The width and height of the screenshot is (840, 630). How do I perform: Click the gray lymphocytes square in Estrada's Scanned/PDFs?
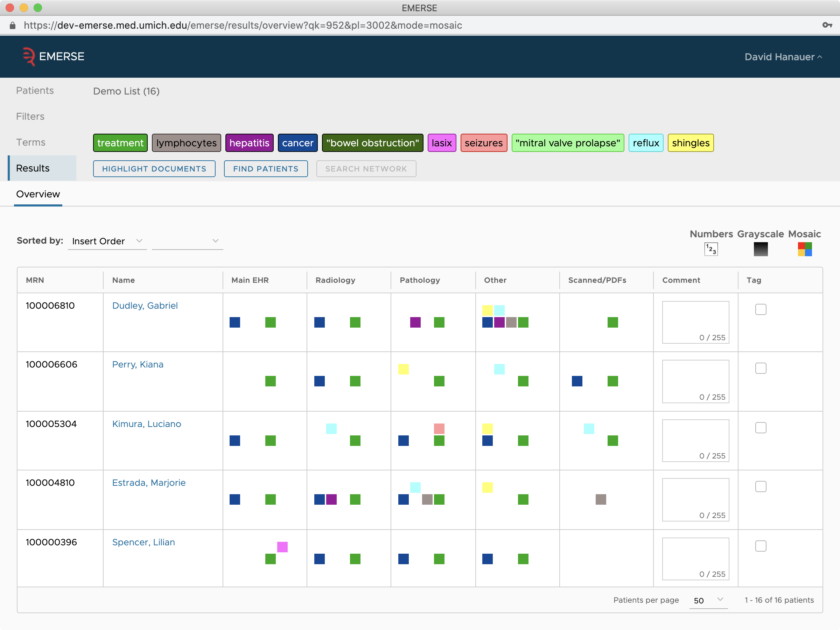point(601,499)
